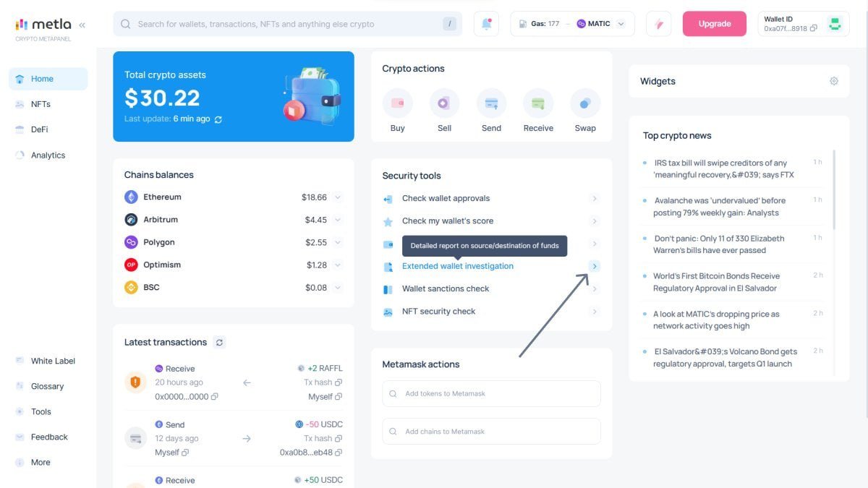Click Optimism chain logo
Image resolution: width=868 pixels, height=488 pixels.
click(131, 265)
